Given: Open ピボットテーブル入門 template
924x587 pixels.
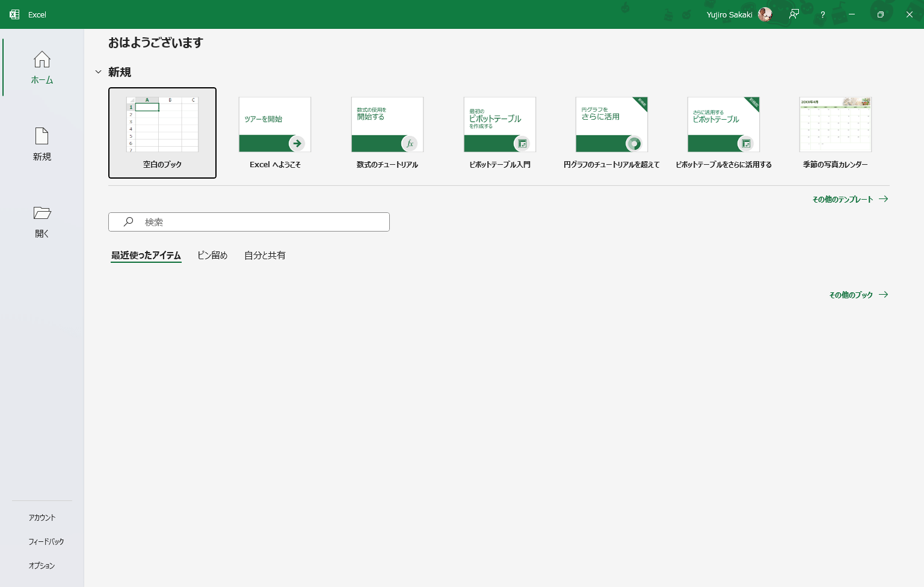Looking at the screenshot, I should (500, 133).
